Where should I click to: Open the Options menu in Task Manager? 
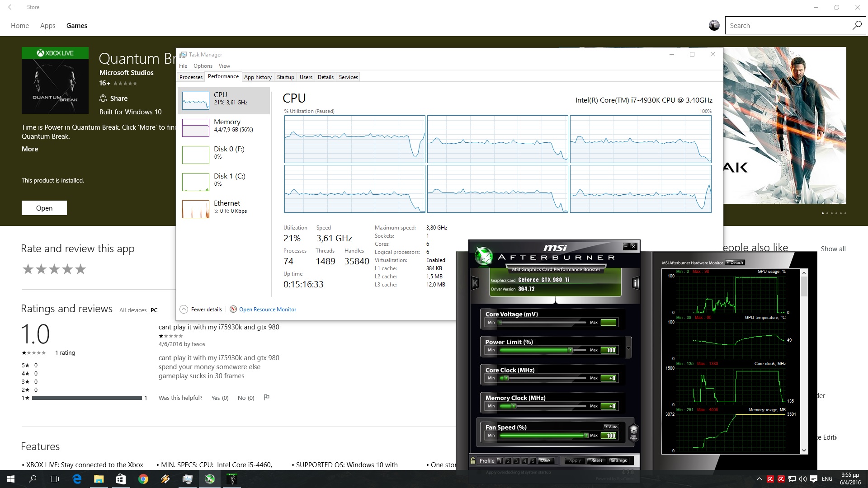coord(203,66)
